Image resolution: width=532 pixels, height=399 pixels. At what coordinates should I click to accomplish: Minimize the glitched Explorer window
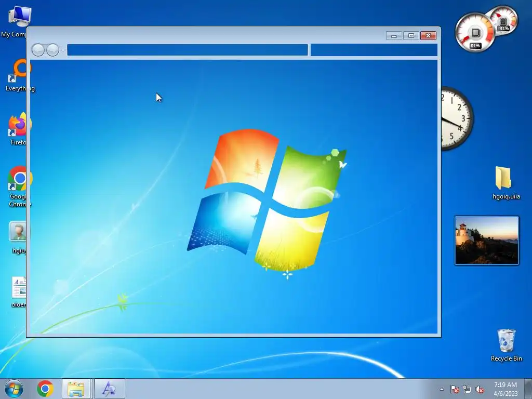point(394,36)
